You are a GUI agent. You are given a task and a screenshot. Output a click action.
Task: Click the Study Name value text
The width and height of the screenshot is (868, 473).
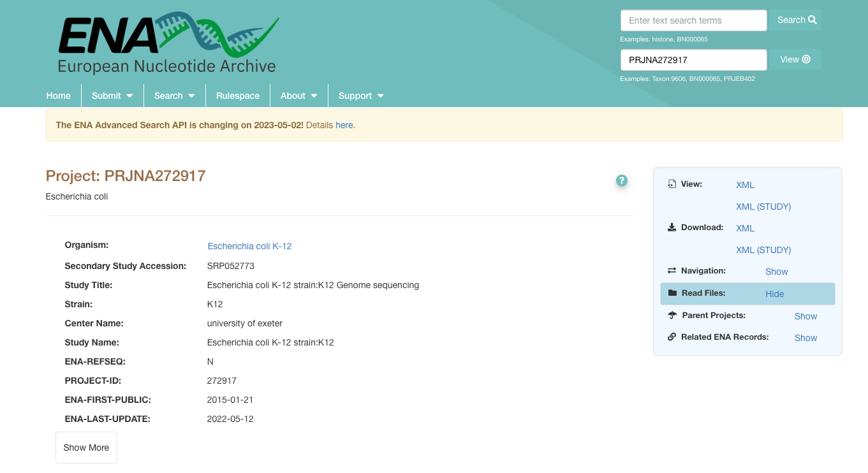[270, 342]
